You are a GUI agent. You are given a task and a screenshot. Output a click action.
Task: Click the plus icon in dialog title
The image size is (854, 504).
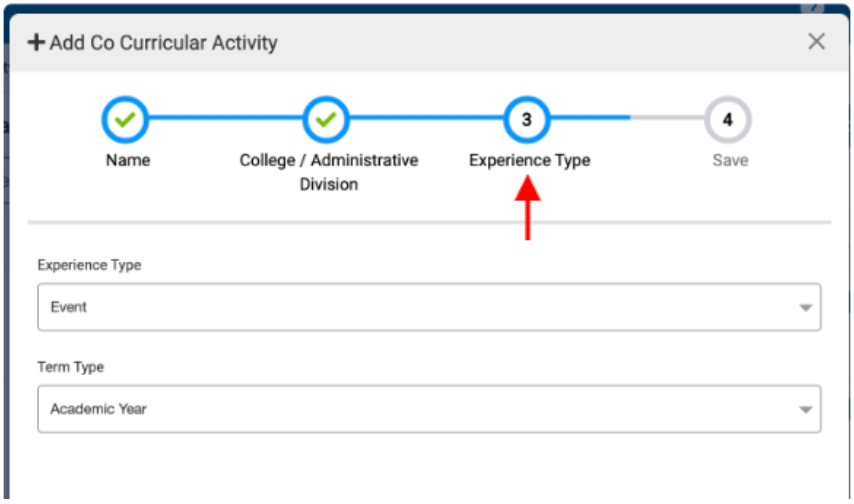tap(36, 43)
